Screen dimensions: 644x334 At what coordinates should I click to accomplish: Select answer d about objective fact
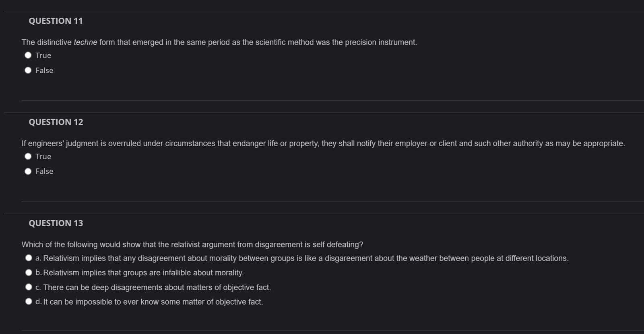29,301
